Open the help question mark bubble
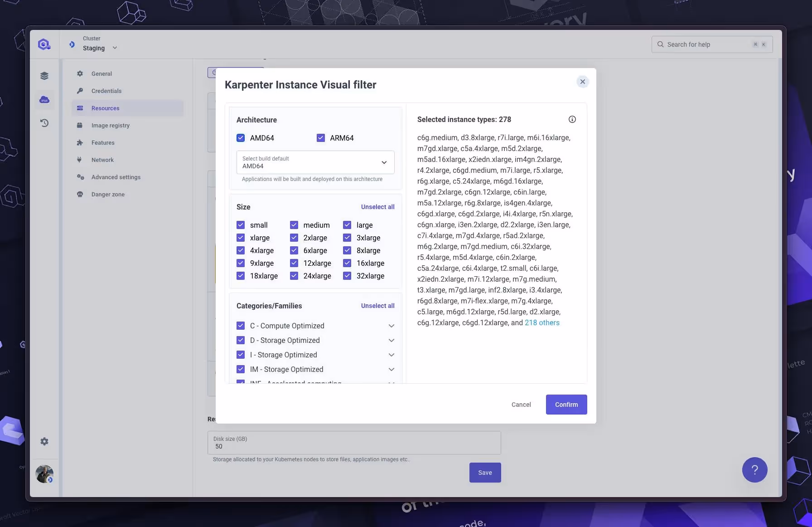The height and width of the screenshot is (527, 812). (x=754, y=470)
